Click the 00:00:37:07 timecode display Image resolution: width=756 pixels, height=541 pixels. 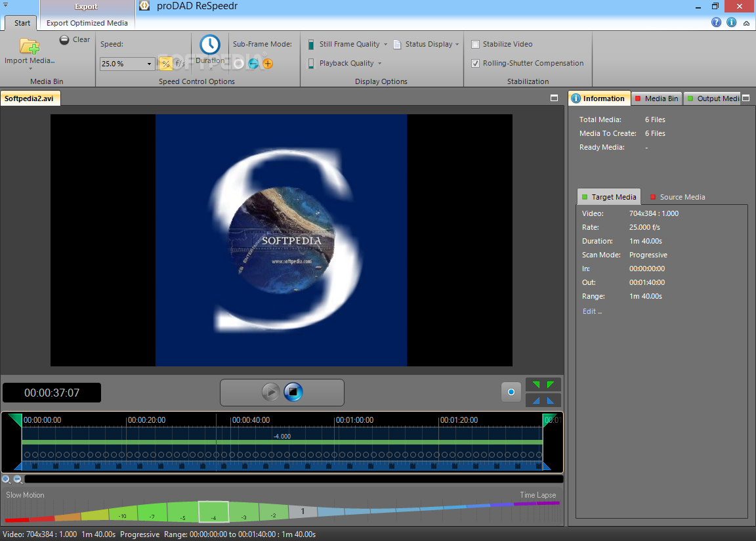click(52, 393)
